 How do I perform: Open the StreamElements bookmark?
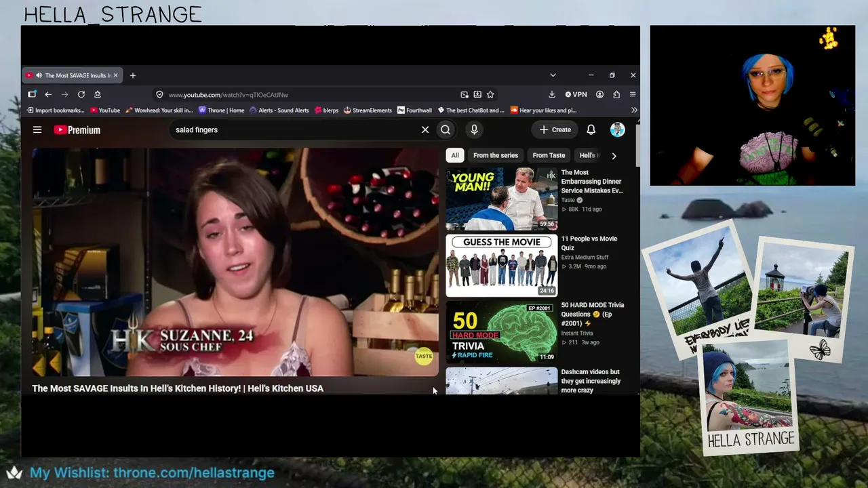pyautogui.click(x=368, y=110)
